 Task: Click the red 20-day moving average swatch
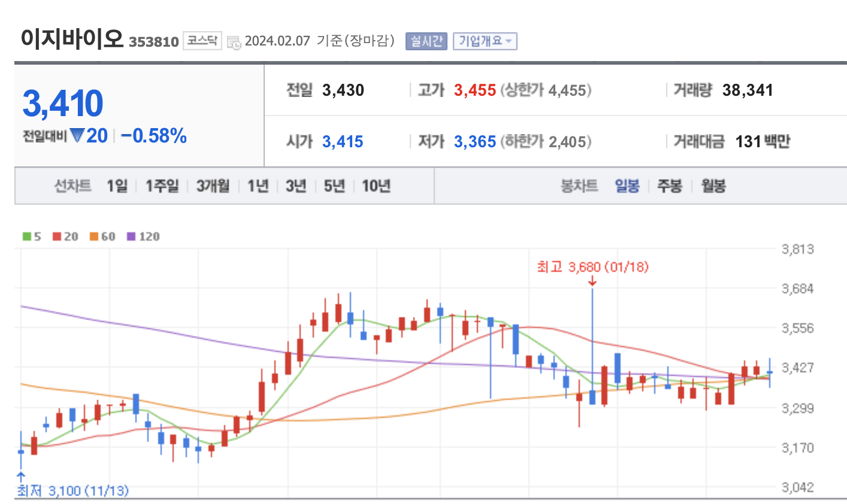(x=57, y=236)
